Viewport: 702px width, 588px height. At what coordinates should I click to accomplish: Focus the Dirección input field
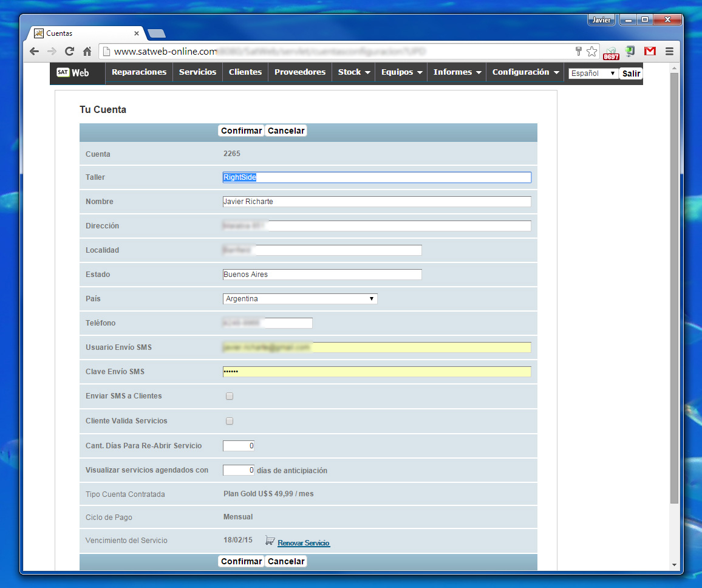(x=377, y=226)
